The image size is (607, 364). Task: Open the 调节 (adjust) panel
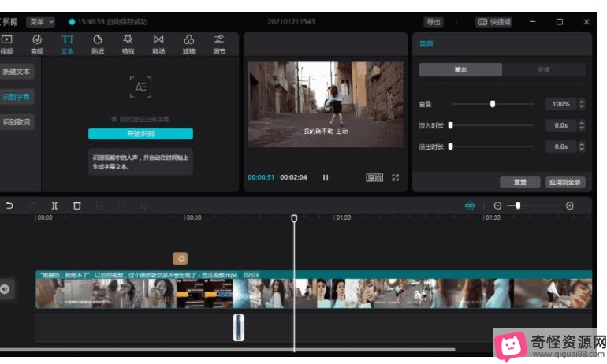point(219,43)
